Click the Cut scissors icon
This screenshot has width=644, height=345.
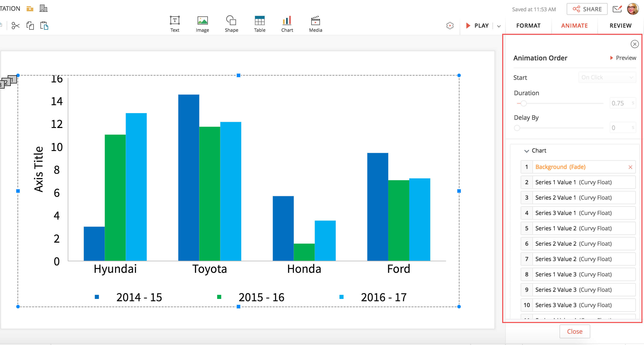coord(15,26)
